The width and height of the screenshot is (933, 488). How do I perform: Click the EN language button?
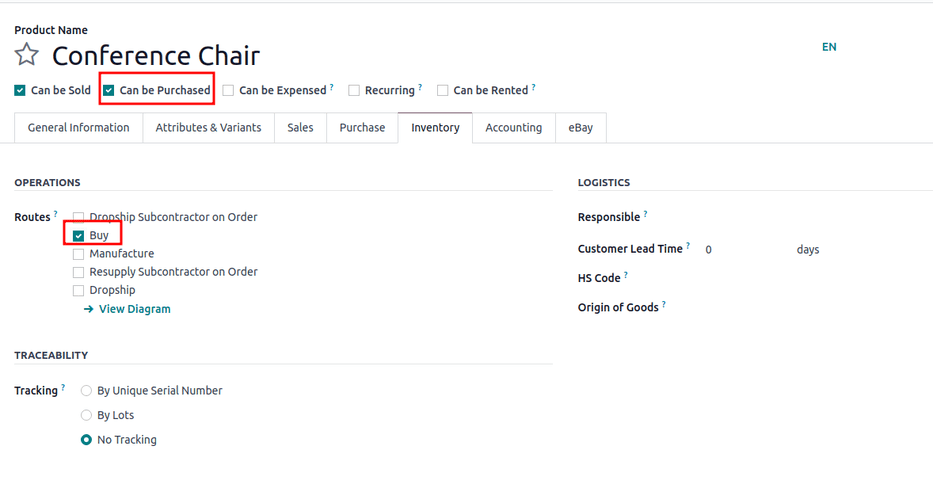click(x=829, y=47)
